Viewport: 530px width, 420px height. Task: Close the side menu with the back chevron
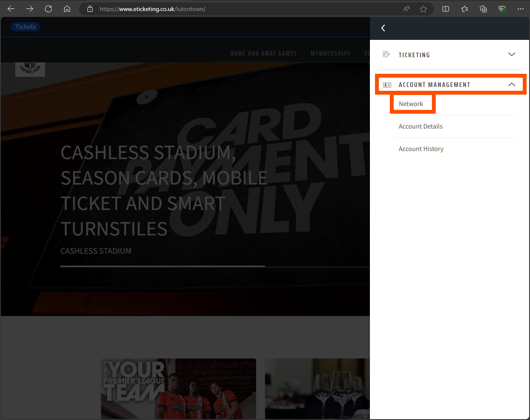click(383, 28)
